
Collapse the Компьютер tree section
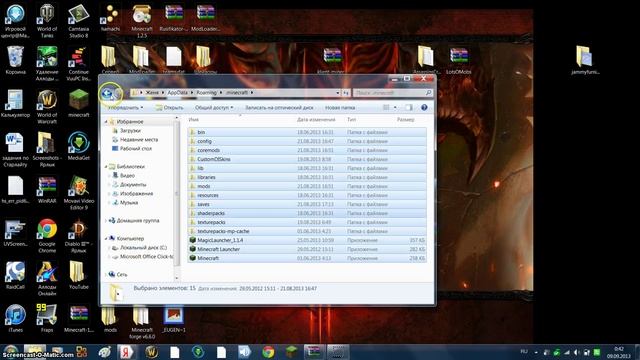point(106,238)
